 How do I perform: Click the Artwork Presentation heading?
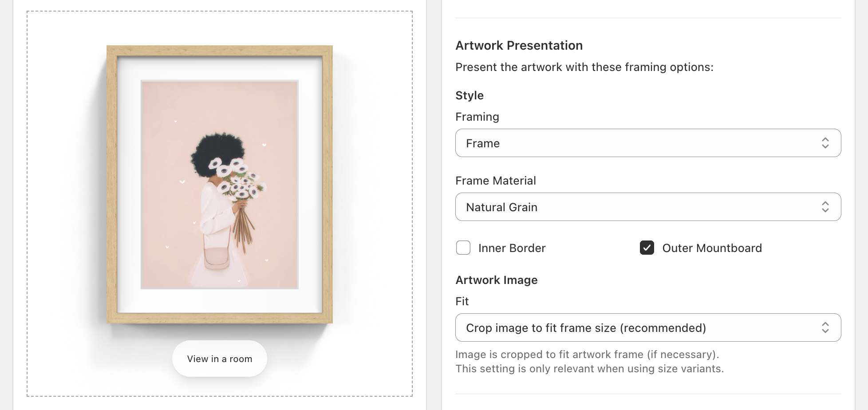click(x=519, y=45)
